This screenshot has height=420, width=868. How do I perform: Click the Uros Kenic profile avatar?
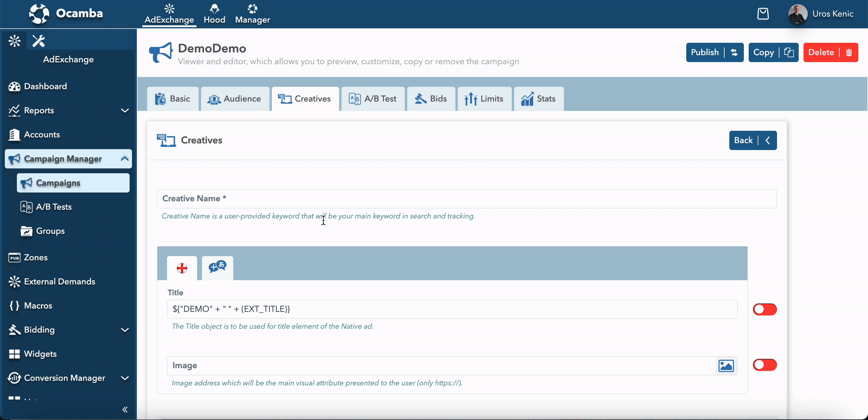point(798,14)
